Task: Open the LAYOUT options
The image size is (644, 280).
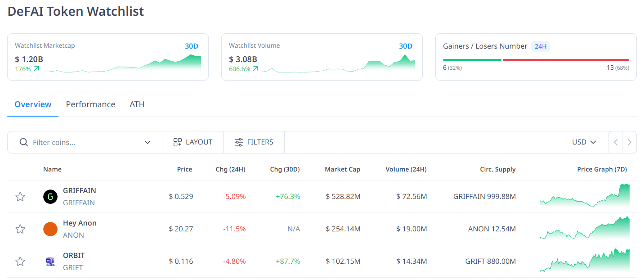Action: [x=192, y=142]
